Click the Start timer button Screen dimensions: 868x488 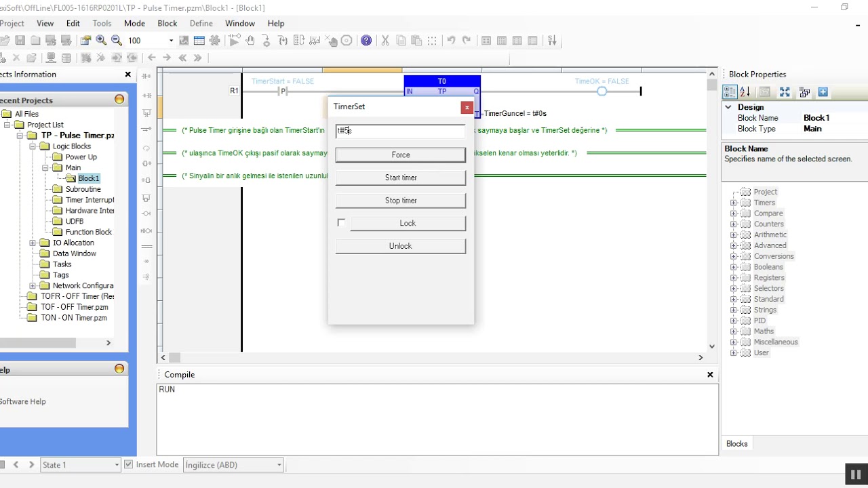401,178
